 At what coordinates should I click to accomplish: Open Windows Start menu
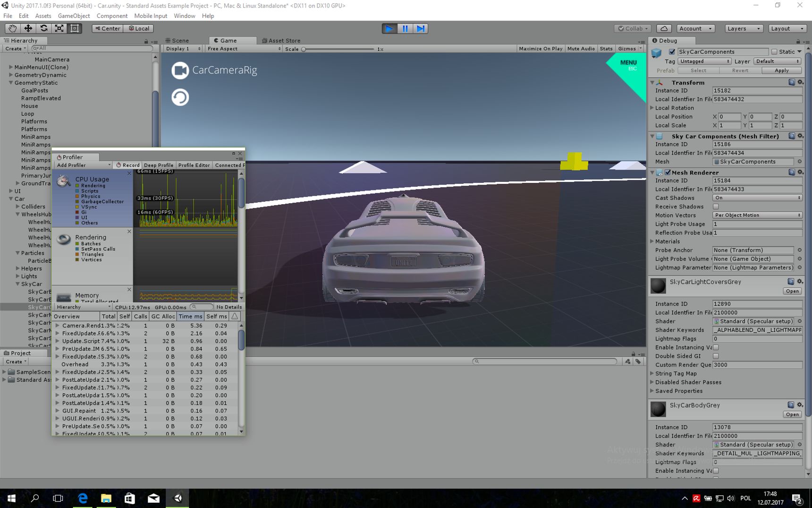pos(11,498)
